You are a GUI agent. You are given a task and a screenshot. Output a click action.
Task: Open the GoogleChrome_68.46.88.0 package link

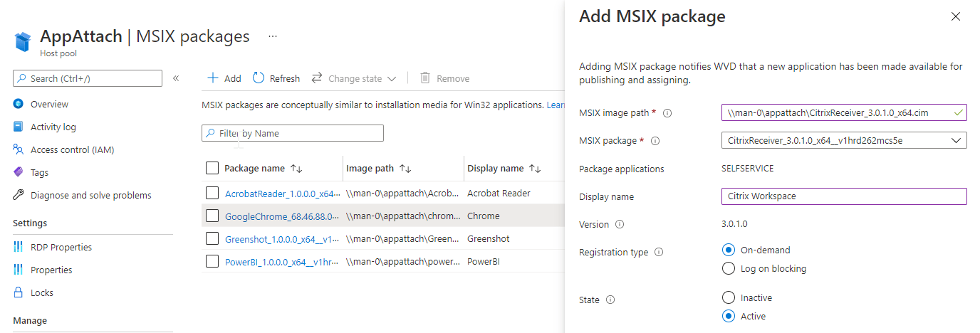(x=282, y=216)
